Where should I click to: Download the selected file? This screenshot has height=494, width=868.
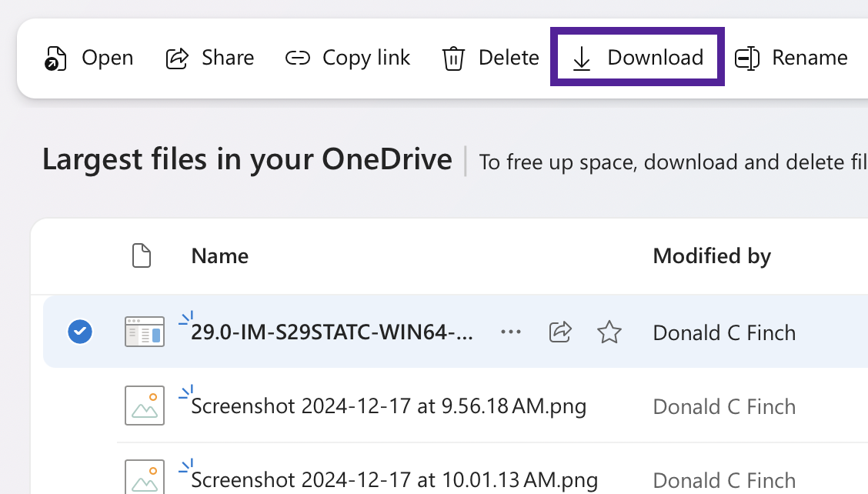637,57
